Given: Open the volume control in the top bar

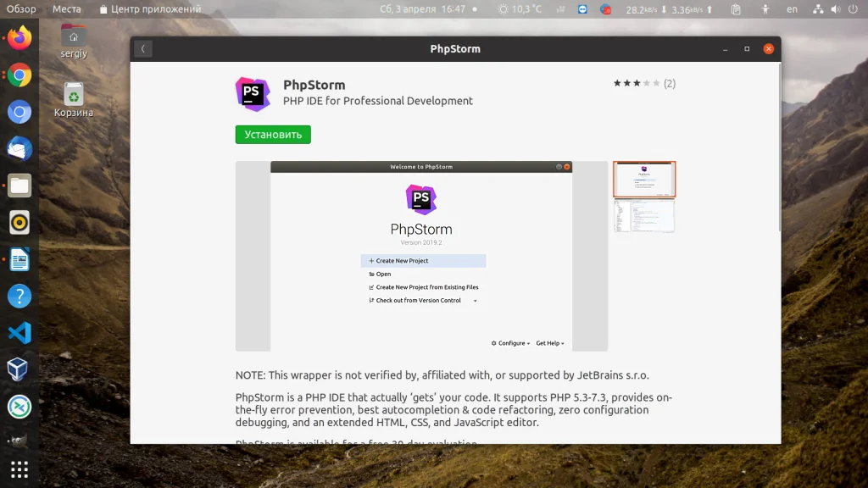Looking at the screenshot, I should coord(837,9).
